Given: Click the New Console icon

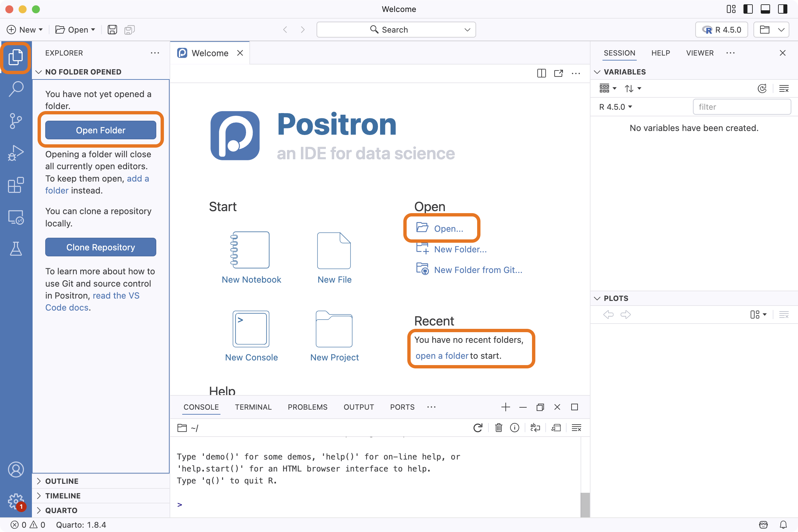Looking at the screenshot, I should 251,329.
